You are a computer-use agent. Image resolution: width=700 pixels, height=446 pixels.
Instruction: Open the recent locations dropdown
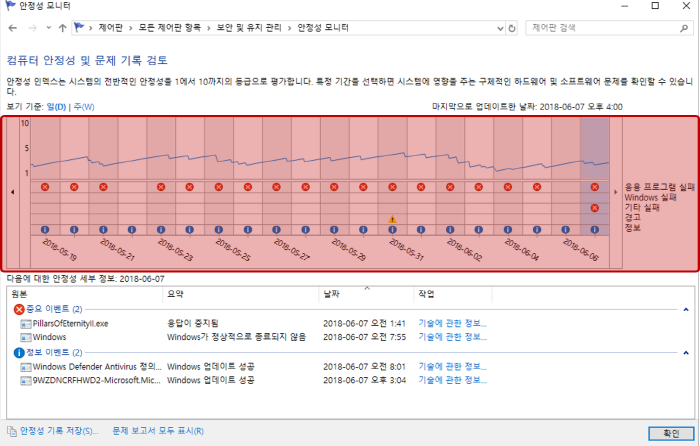coord(49,28)
